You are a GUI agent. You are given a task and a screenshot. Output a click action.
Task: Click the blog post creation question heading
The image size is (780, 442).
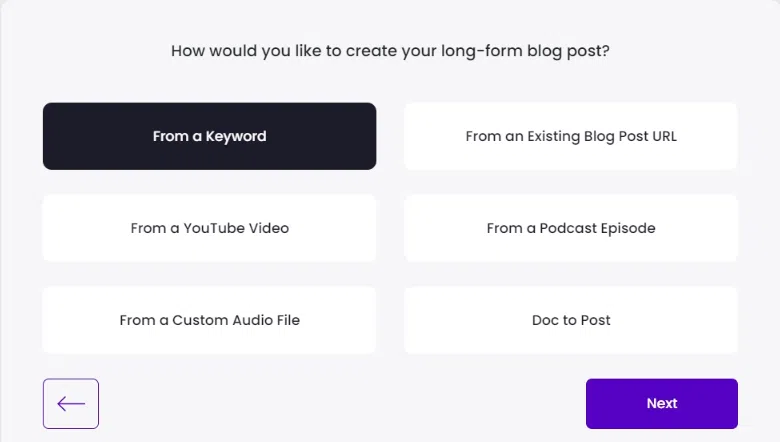[390, 50]
